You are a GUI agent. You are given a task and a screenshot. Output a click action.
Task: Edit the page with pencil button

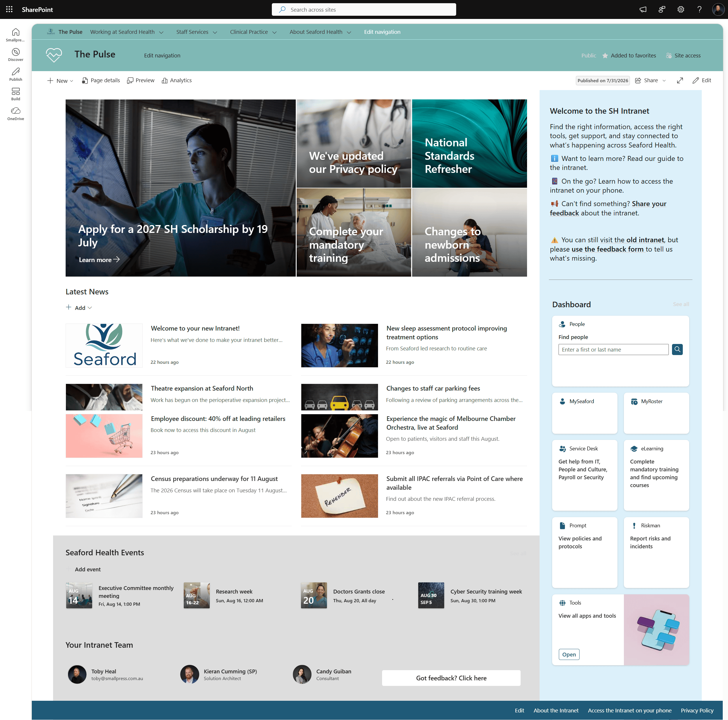(x=702, y=80)
